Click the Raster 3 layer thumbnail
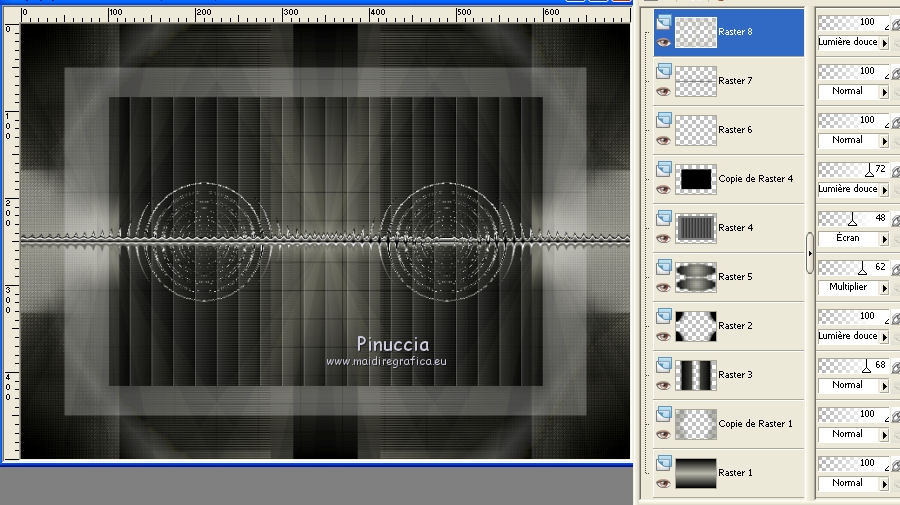This screenshot has height=505, width=900. click(x=696, y=375)
